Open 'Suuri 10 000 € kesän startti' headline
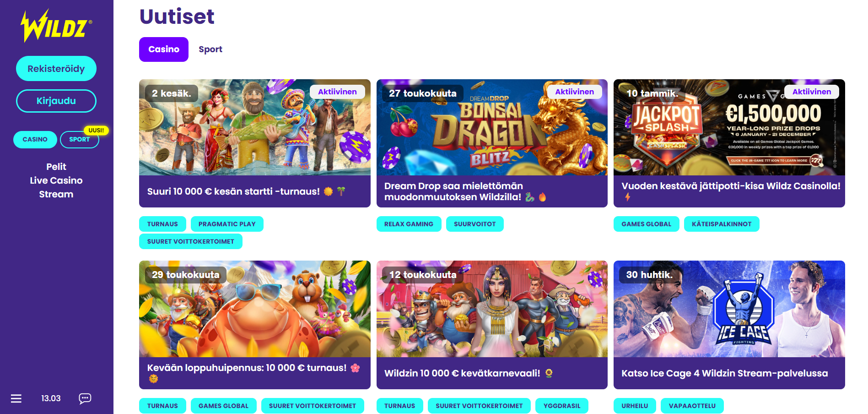Viewport: 868px width, 414px height. [x=233, y=191]
